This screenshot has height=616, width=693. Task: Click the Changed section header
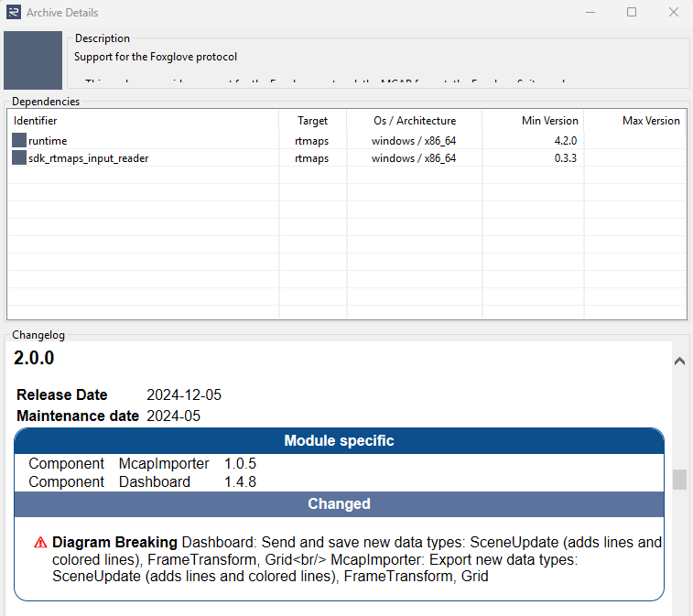click(339, 504)
